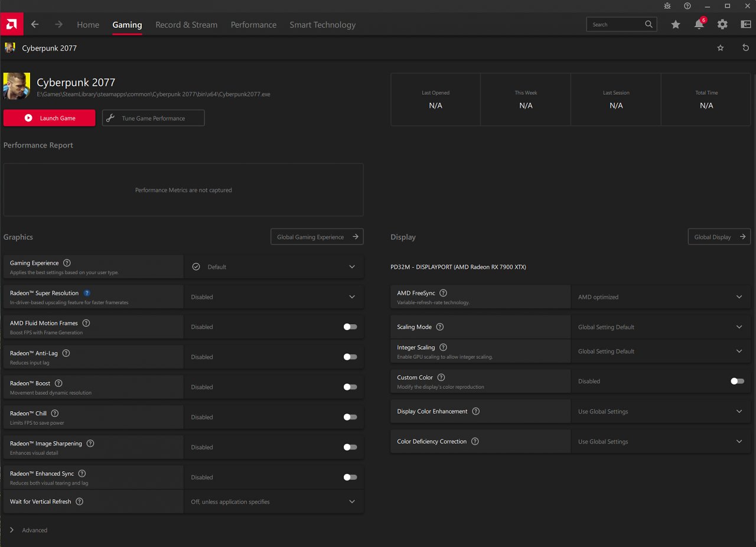Open Gaming Experience Default dropdown

tap(274, 267)
